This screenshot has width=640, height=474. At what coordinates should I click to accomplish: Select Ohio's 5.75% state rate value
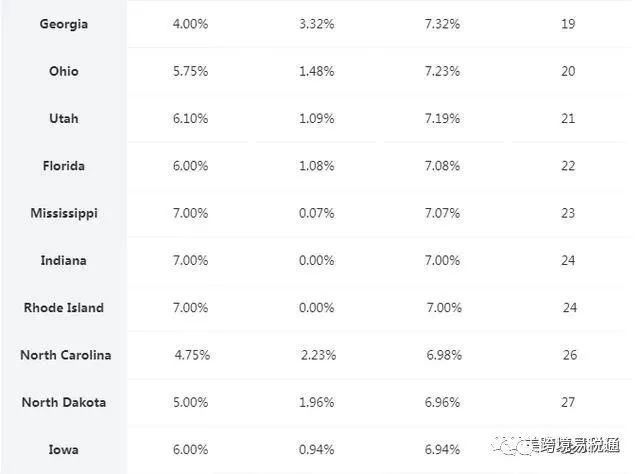(190, 71)
